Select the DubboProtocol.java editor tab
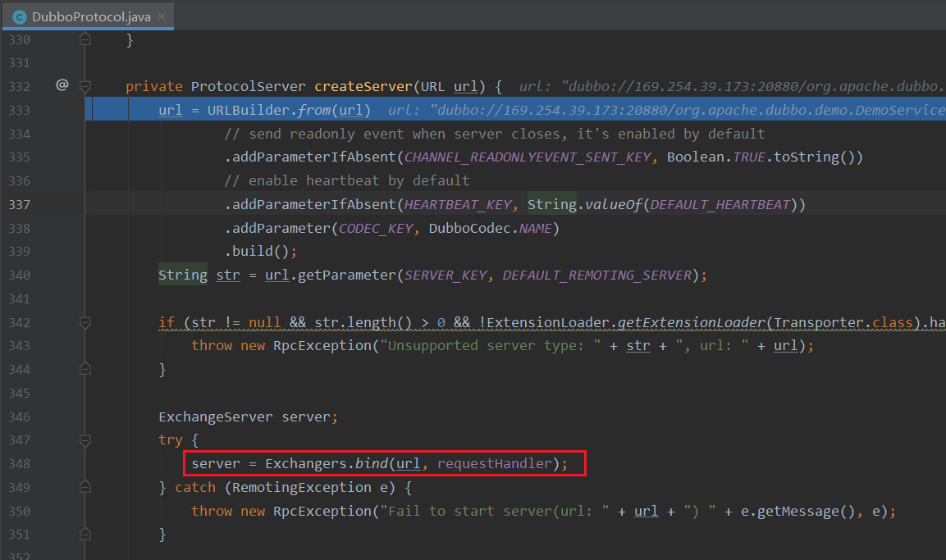 (86, 16)
